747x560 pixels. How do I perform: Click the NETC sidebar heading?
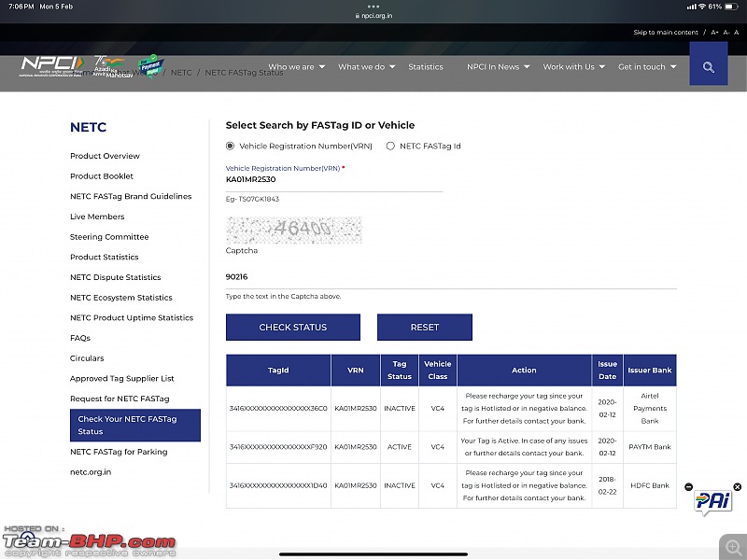tap(88, 127)
